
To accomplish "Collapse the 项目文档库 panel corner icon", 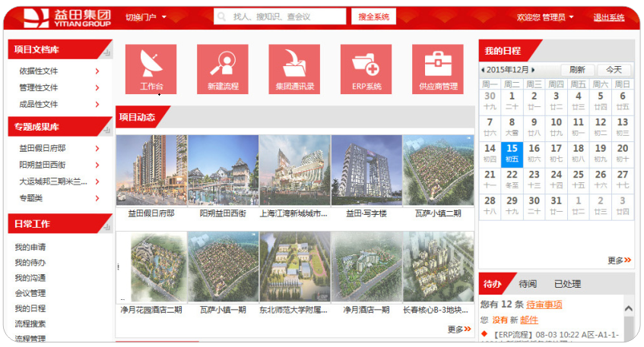I will coord(106,52).
